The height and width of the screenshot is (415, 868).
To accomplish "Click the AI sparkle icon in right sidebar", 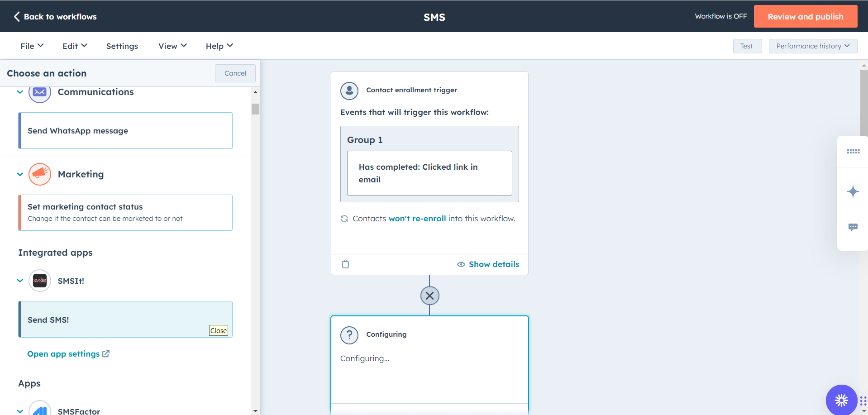I will tap(853, 191).
